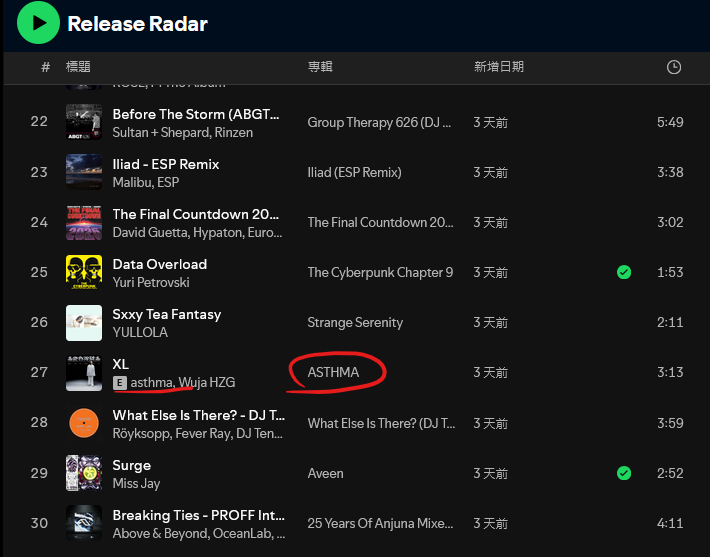Select The Final Countdown track title
This screenshot has width=710, height=557.
click(x=196, y=214)
